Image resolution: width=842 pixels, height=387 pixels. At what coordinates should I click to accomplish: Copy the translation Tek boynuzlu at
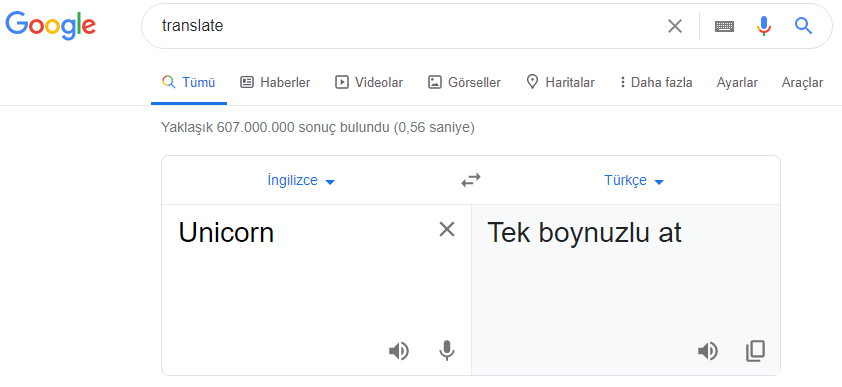pos(756,351)
